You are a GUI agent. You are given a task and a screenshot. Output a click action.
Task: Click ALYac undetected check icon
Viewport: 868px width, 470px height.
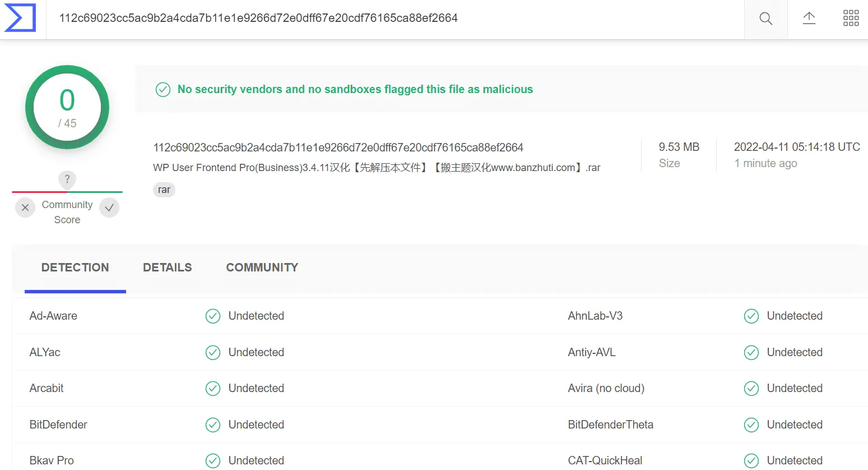pyautogui.click(x=213, y=353)
